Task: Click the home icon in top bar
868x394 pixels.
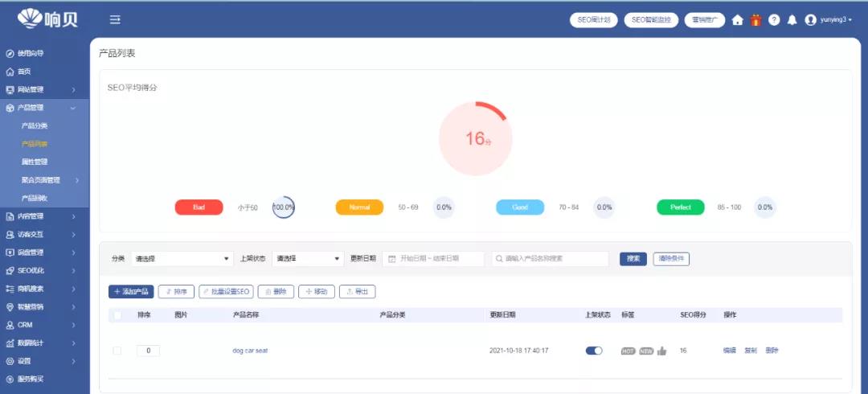Action: click(737, 20)
